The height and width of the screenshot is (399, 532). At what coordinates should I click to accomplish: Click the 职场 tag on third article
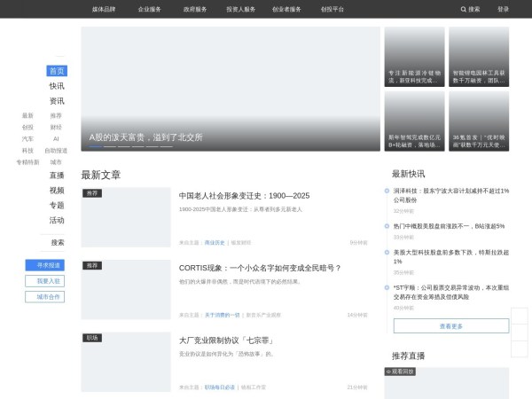pos(92,338)
